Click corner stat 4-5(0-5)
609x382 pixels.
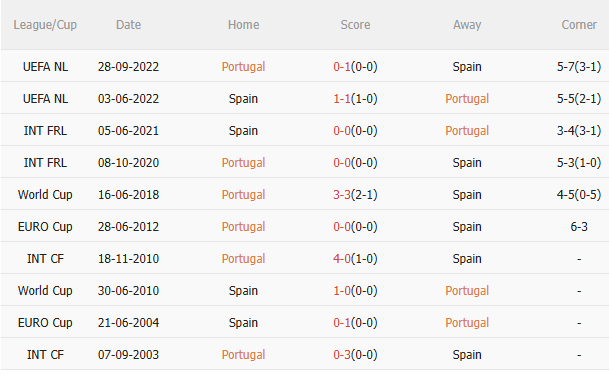tap(579, 194)
